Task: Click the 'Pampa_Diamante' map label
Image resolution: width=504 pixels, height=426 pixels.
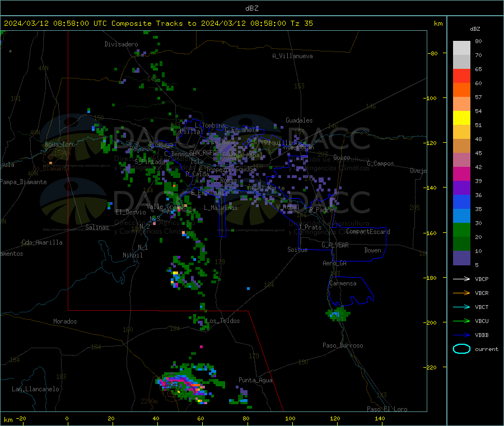Action: (x=23, y=182)
